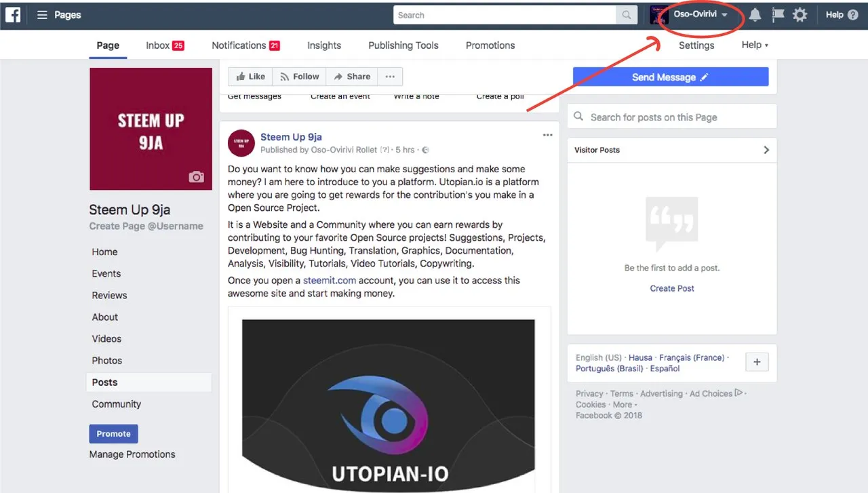Select Português (Brasil) language link

(x=609, y=368)
